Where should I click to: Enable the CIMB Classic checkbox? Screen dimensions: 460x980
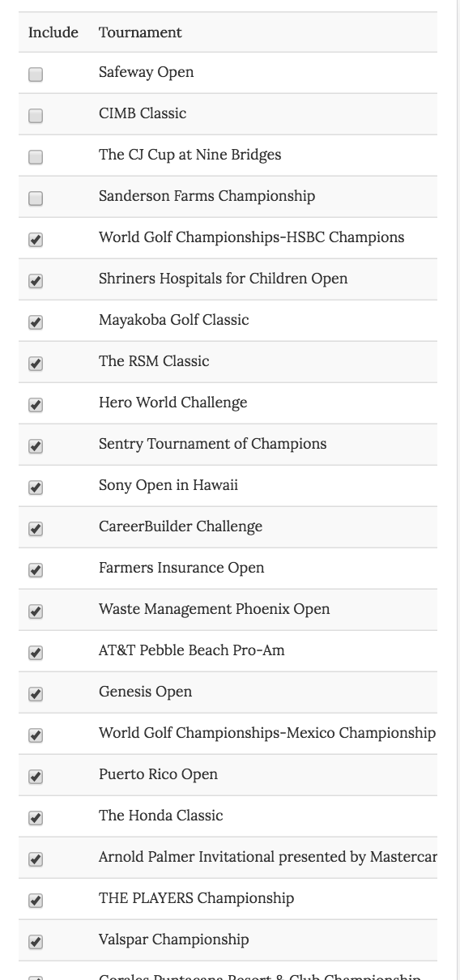36,116
